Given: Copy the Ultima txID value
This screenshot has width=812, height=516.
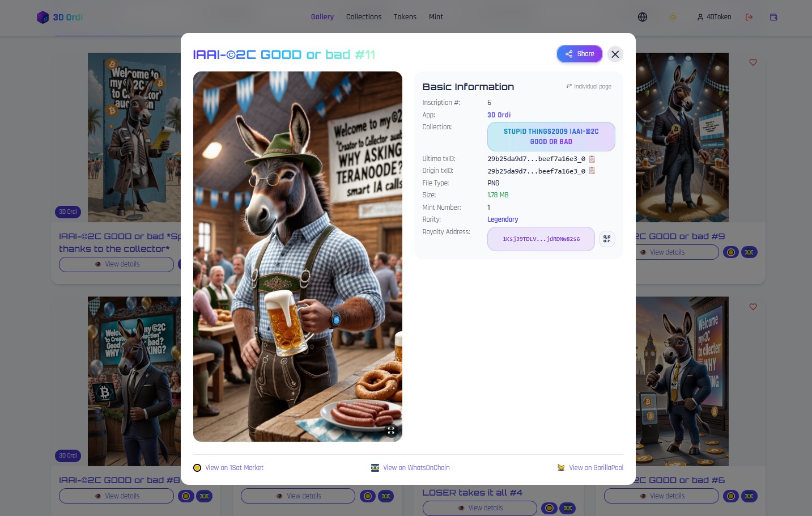Looking at the screenshot, I should tap(592, 159).
